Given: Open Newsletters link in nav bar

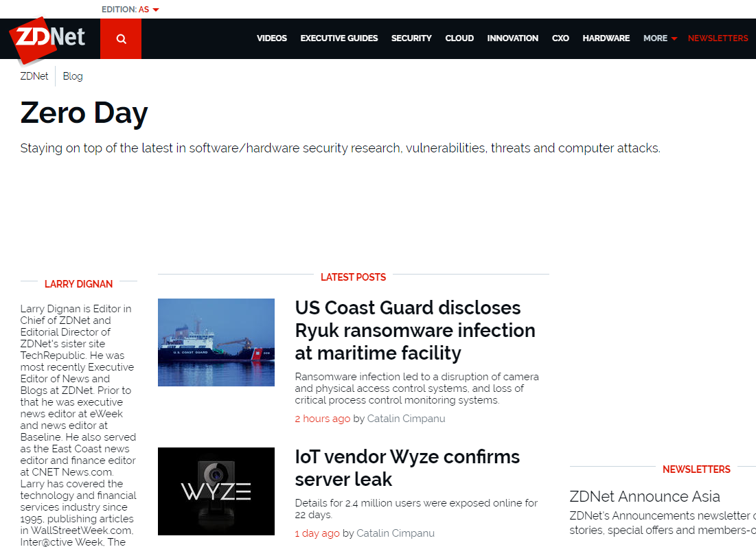Looking at the screenshot, I should pos(718,38).
